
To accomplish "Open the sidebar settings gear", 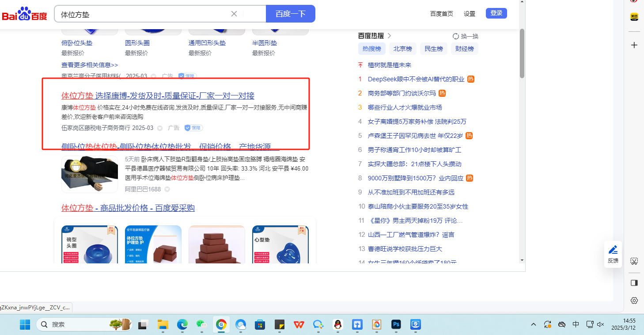I will tap(634, 301).
